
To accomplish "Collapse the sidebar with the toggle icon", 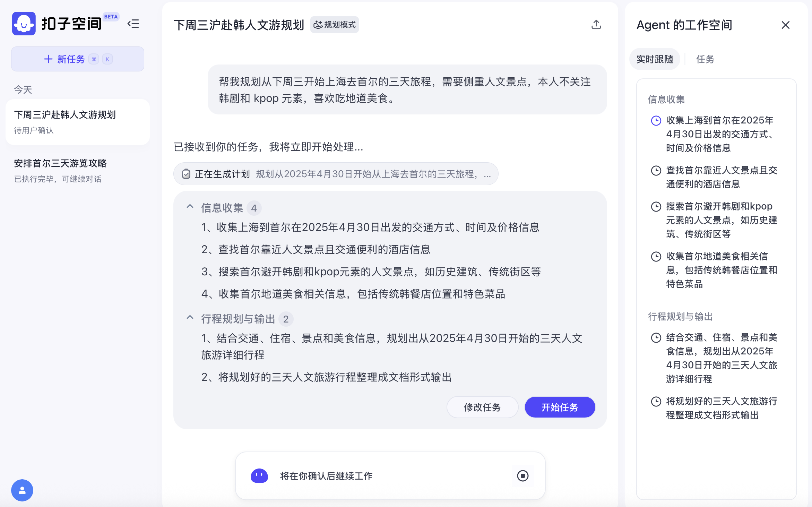I will (133, 24).
